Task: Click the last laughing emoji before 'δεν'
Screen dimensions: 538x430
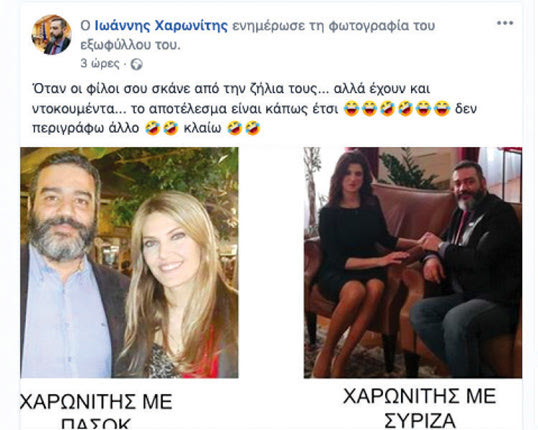Action: pos(442,109)
